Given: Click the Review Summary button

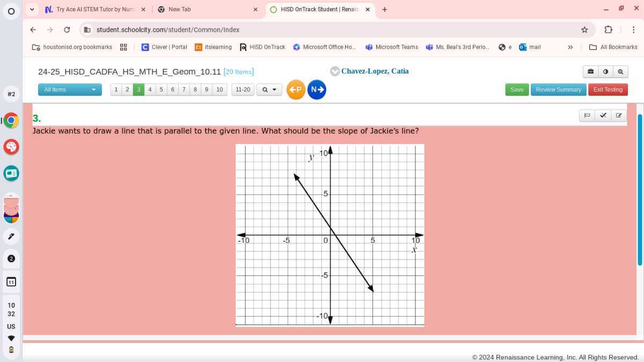Looking at the screenshot, I should [x=558, y=89].
